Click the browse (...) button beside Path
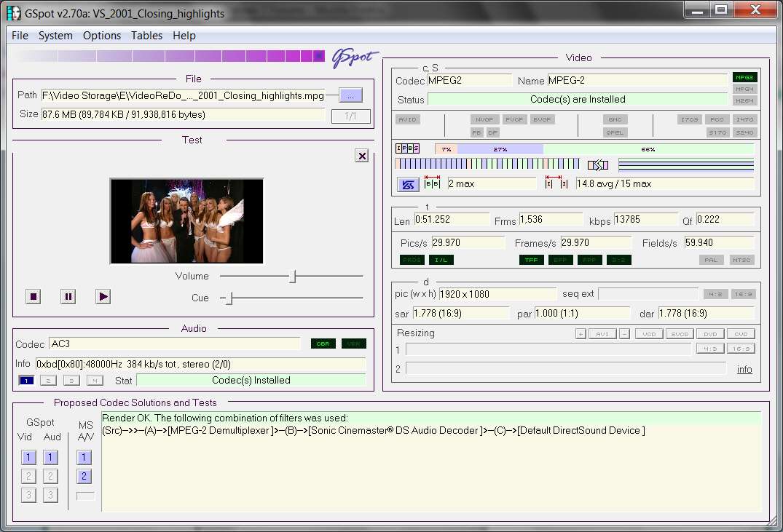Screen dimensions: 783x532 (350, 95)
